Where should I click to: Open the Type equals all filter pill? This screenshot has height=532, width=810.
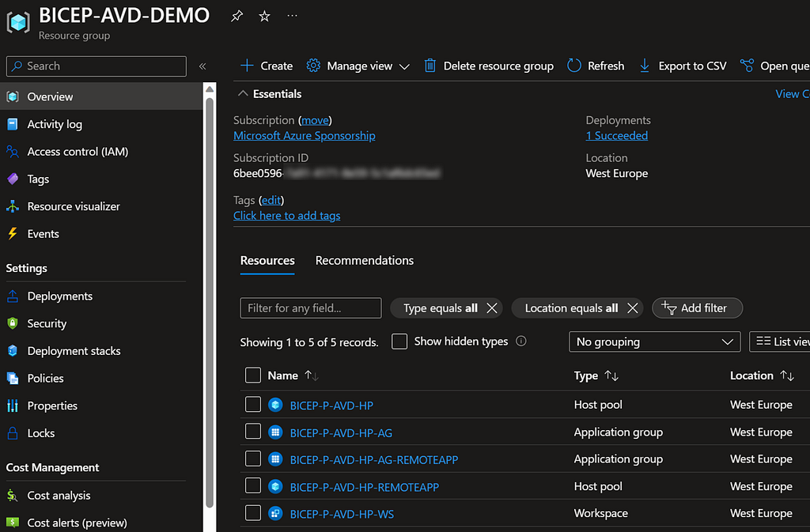point(441,308)
